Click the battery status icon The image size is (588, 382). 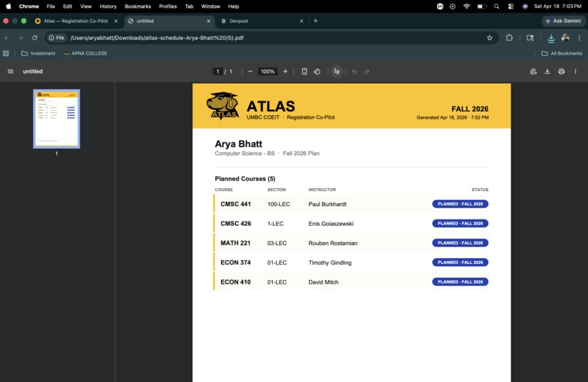pyautogui.click(x=482, y=7)
